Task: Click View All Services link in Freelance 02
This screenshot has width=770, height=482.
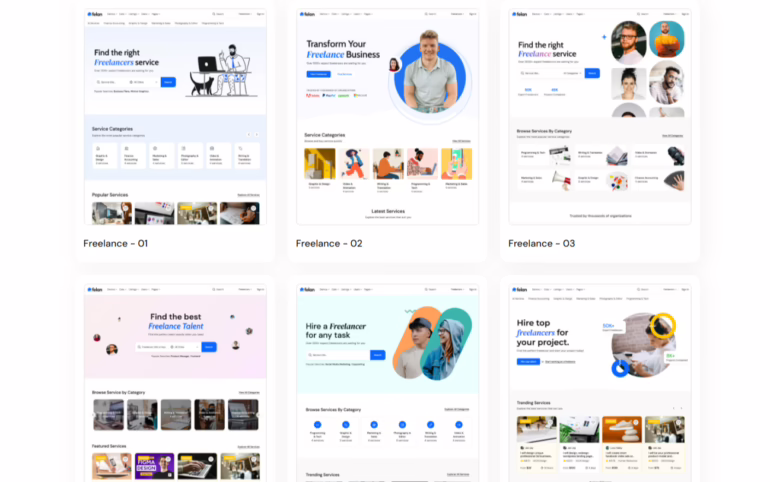Action: pyautogui.click(x=461, y=141)
